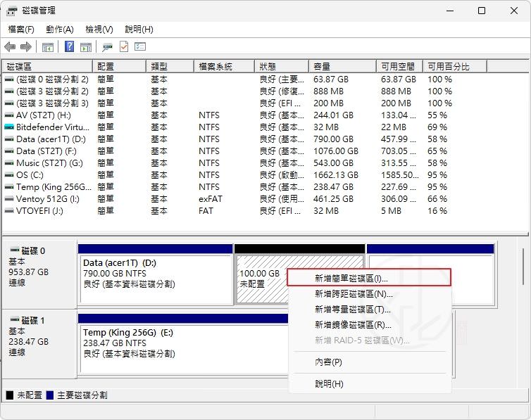Click the 1662.13 GB capacity cell
The width and height of the screenshot is (531, 420).
[336, 175]
